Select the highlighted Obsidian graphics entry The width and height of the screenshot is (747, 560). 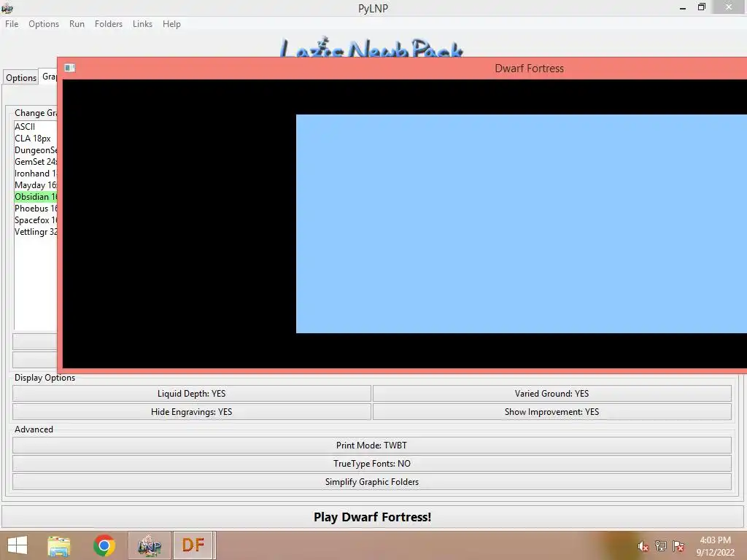[x=36, y=197]
